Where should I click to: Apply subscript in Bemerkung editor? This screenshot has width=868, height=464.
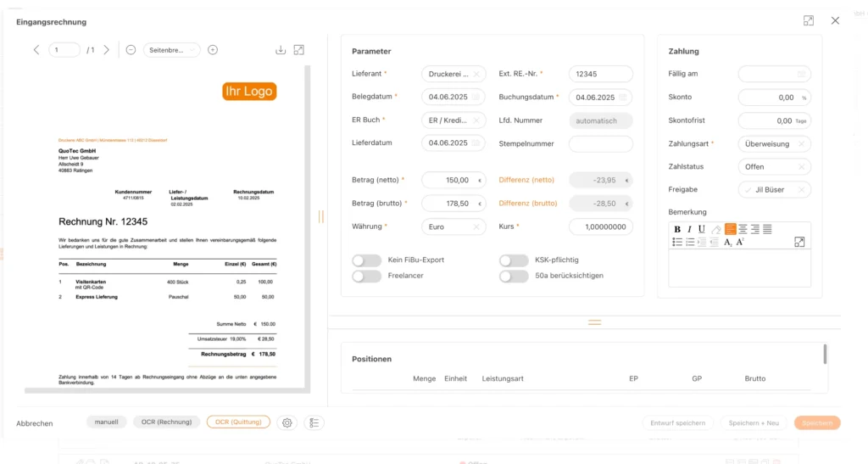728,242
